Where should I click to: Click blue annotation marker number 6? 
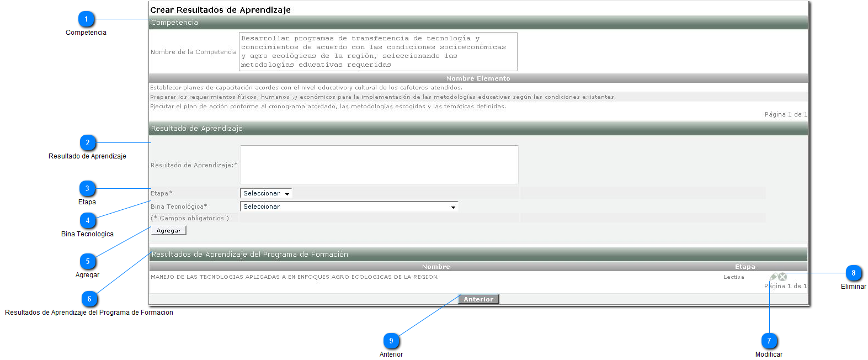[x=89, y=299]
